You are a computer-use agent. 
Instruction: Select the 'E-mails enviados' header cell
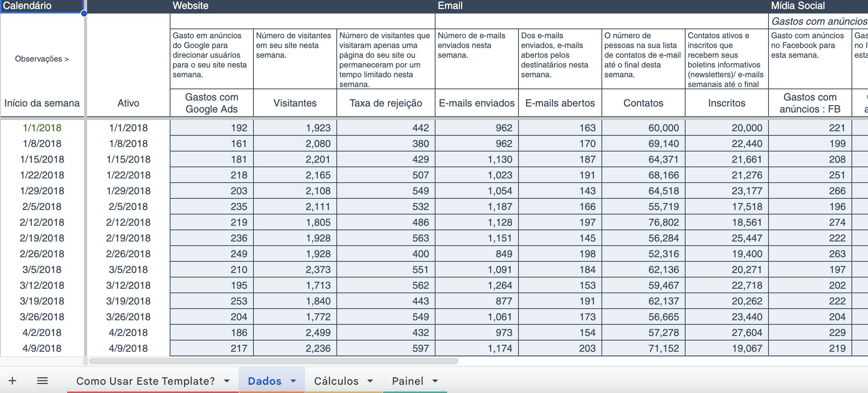476,103
